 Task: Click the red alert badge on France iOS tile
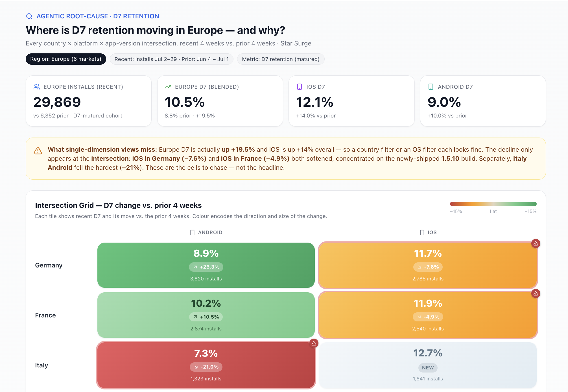[x=536, y=293]
